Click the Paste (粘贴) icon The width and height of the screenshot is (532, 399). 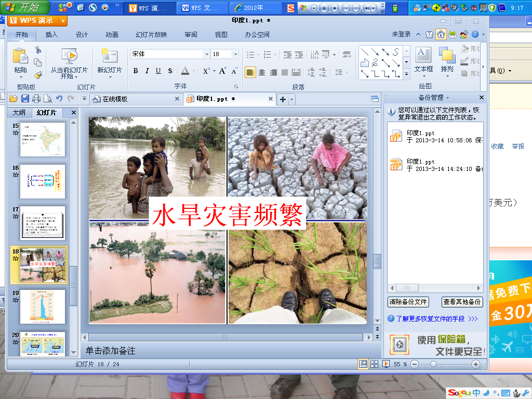pos(20,57)
